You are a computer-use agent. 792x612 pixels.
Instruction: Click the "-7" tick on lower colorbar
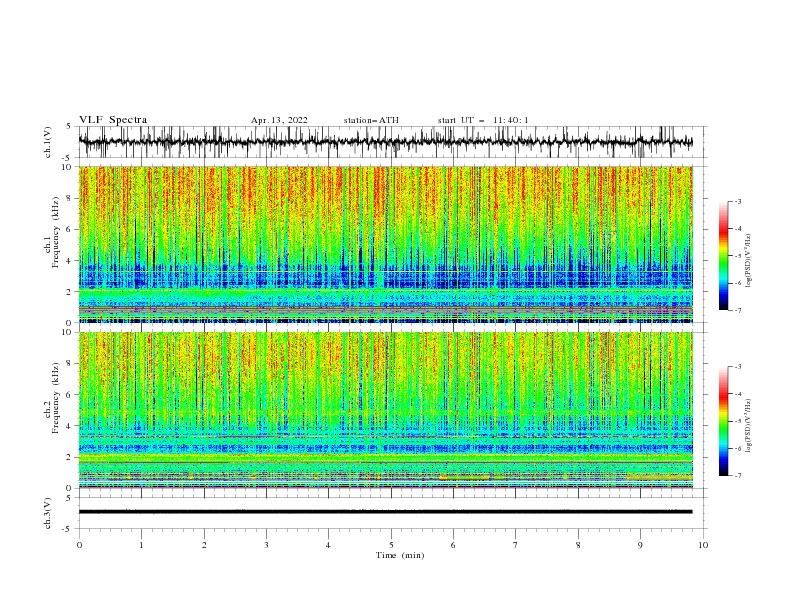tap(737, 475)
